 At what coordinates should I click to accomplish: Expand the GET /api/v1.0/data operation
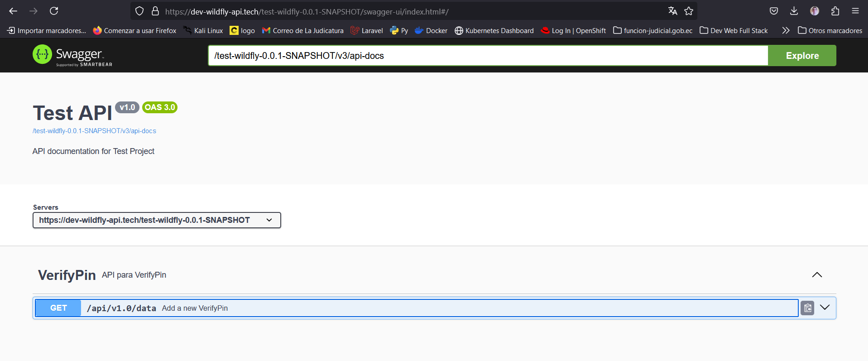(825, 308)
